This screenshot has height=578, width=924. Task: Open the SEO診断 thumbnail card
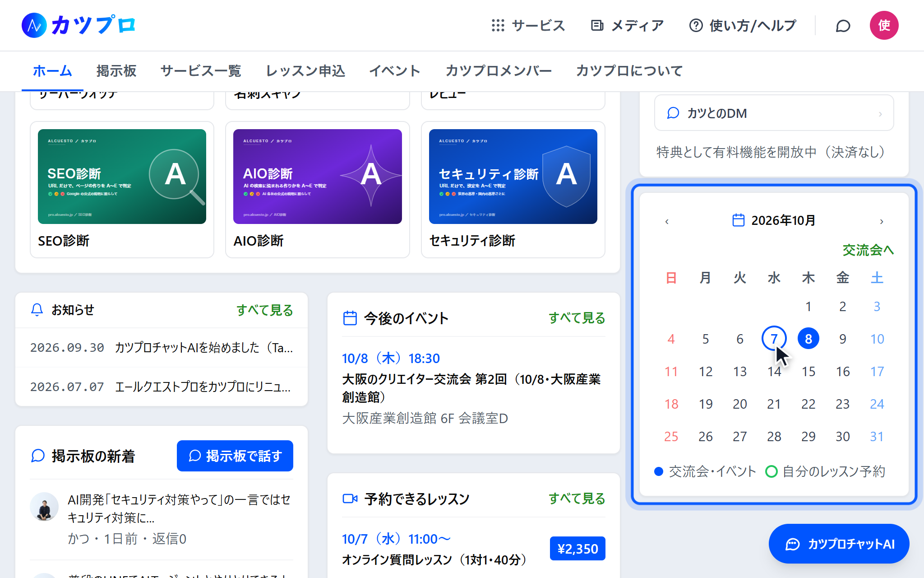pyautogui.click(x=122, y=190)
